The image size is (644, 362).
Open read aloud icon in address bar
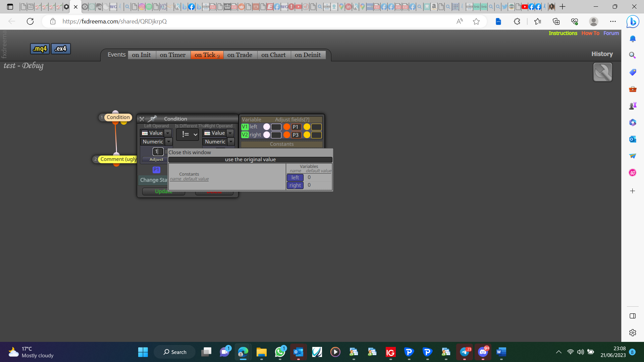[x=460, y=21]
